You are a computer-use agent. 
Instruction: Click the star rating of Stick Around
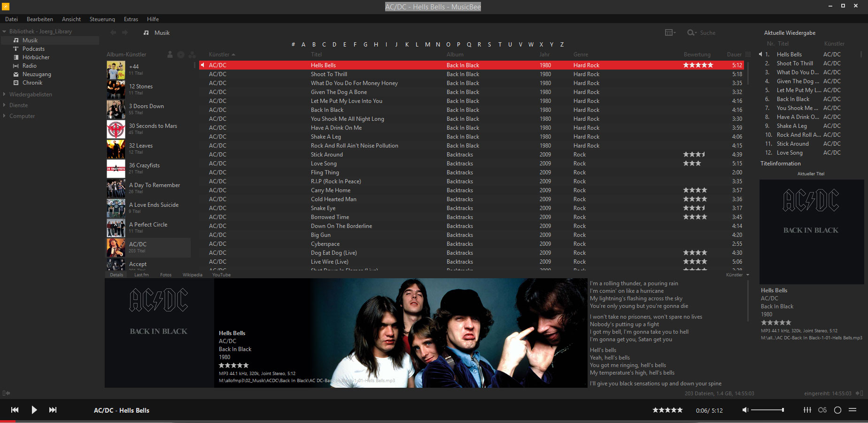(694, 155)
